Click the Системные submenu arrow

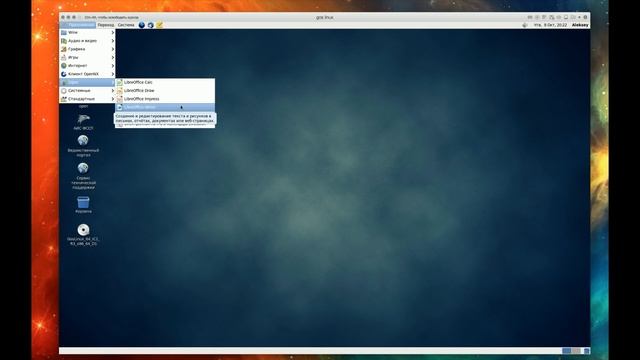[113, 91]
